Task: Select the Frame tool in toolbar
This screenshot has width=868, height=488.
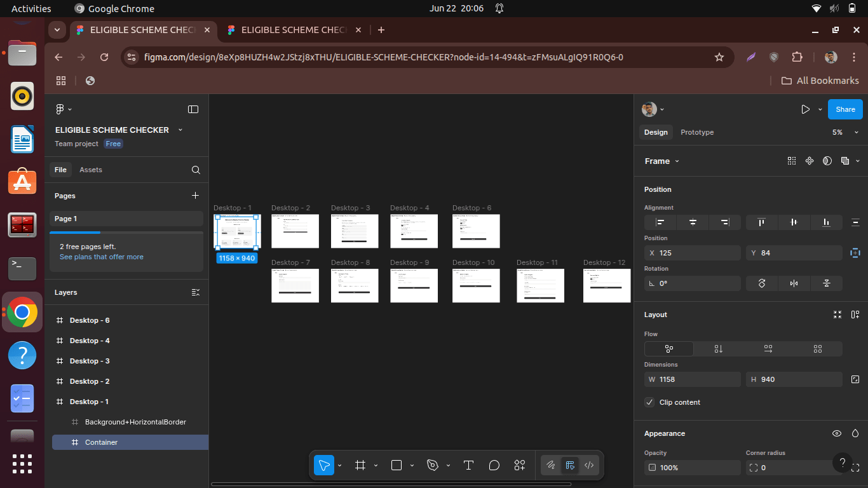Action: pyautogui.click(x=360, y=465)
